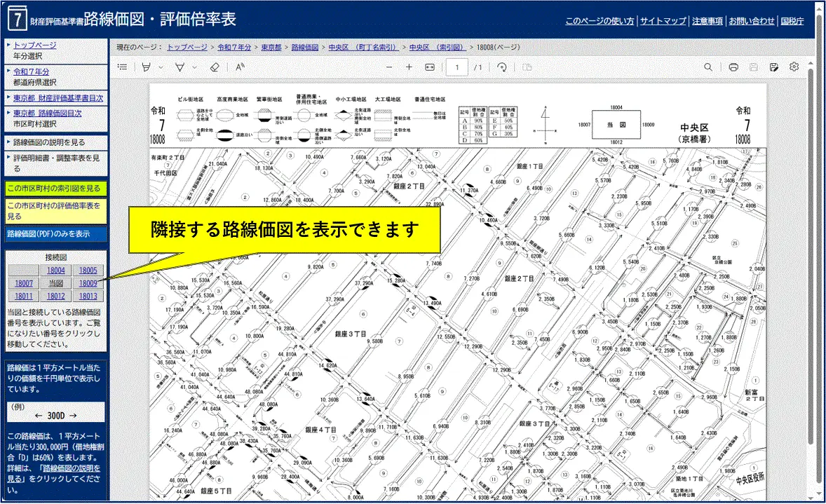Image resolution: width=826 pixels, height=504 pixels.
Task: Expand the draw tool options chevron
Action: pyautogui.click(x=194, y=67)
